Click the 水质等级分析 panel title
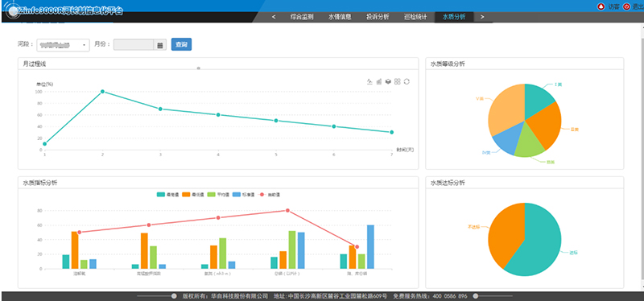Screen dimensions: 644x301 [448, 64]
